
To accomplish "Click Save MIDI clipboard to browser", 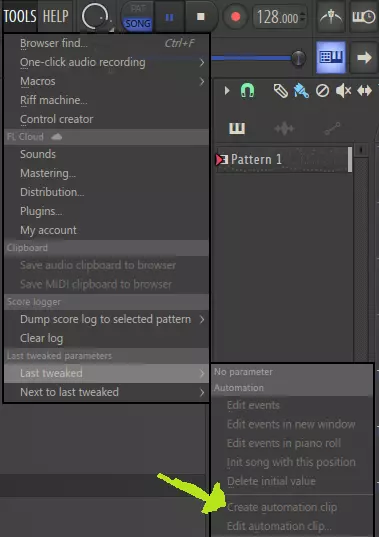I will click(106, 284).
